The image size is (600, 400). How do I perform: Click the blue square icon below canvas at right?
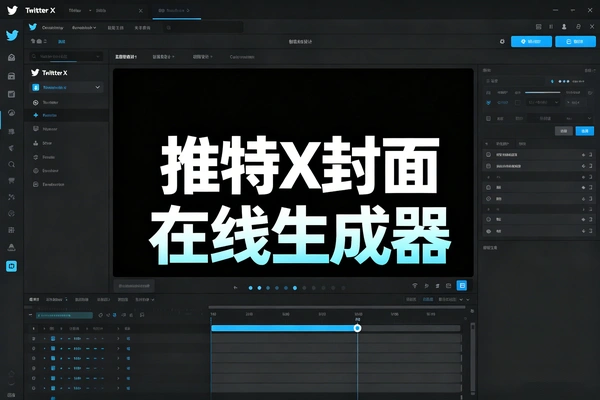pyautogui.click(x=462, y=286)
